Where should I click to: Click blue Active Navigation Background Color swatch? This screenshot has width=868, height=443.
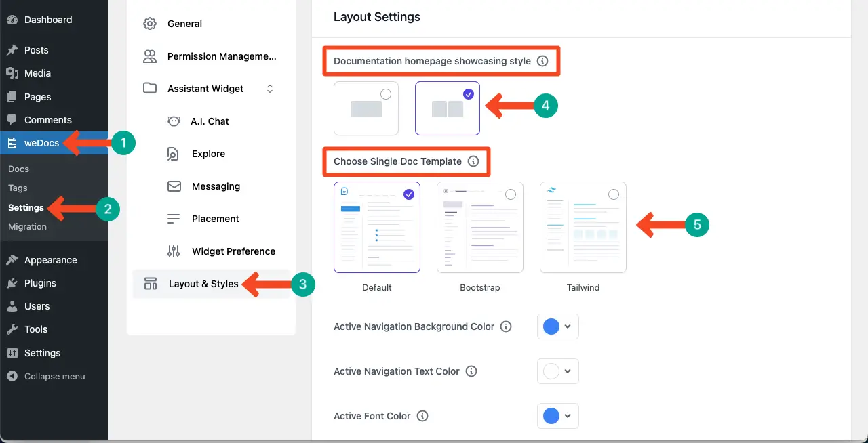click(551, 326)
